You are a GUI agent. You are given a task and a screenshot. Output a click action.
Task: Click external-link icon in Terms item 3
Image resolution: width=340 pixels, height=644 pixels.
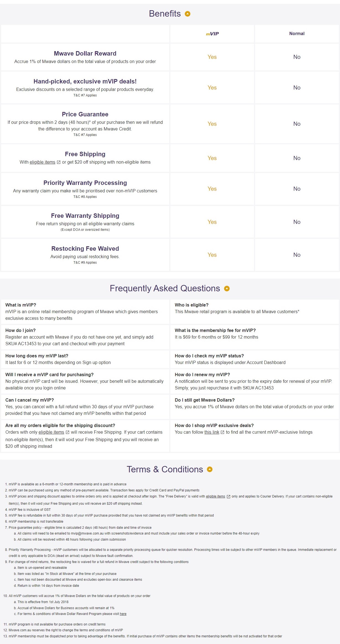click(x=229, y=497)
